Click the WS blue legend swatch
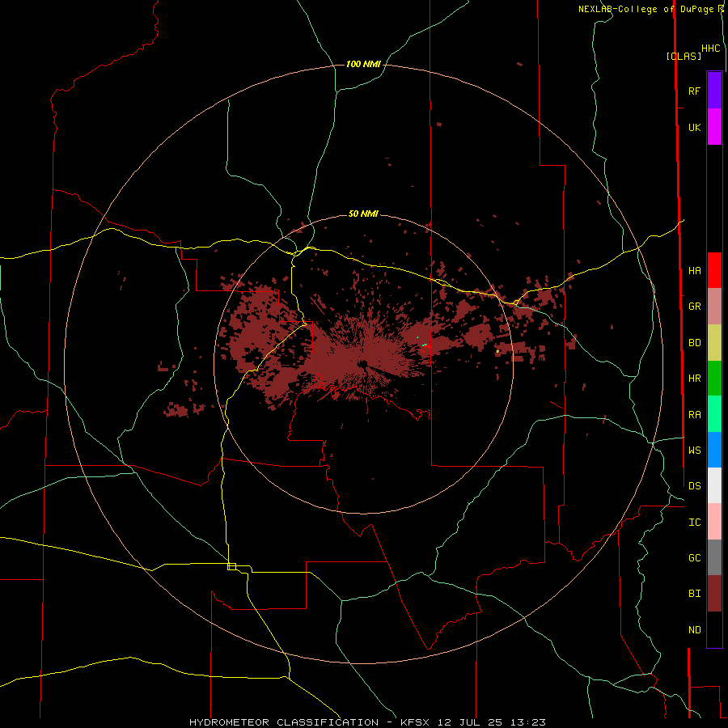The image size is (728, 728). click(714, 450)
